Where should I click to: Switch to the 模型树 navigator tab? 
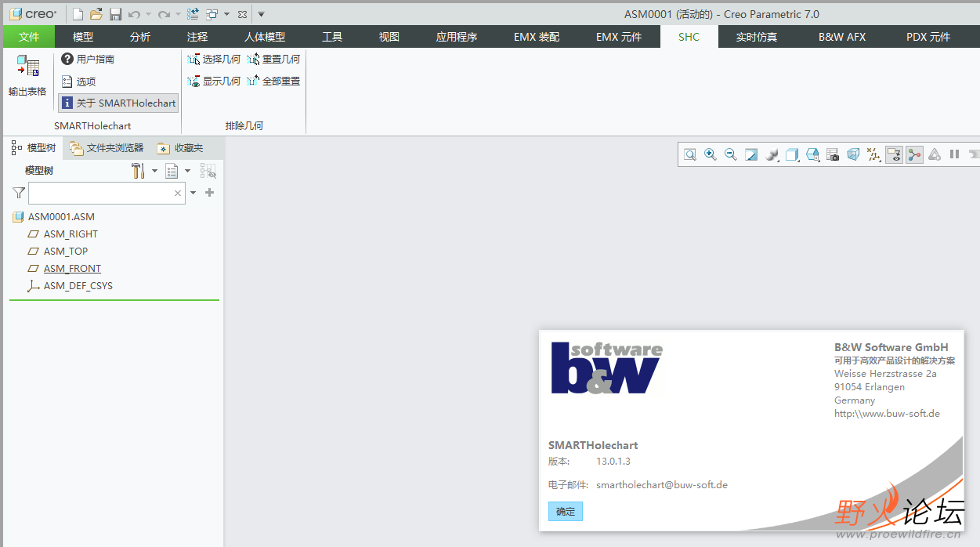34,147
